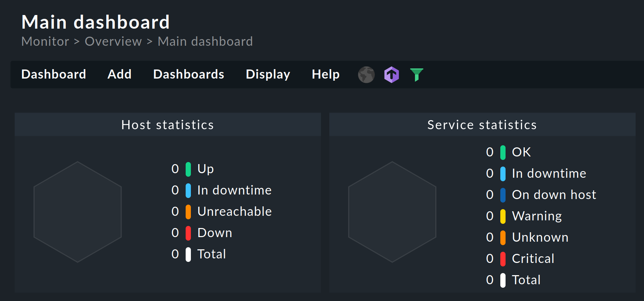Click the count 0 next to OK
This screenshot has width=644, height=301.
(x=490, y=152)
